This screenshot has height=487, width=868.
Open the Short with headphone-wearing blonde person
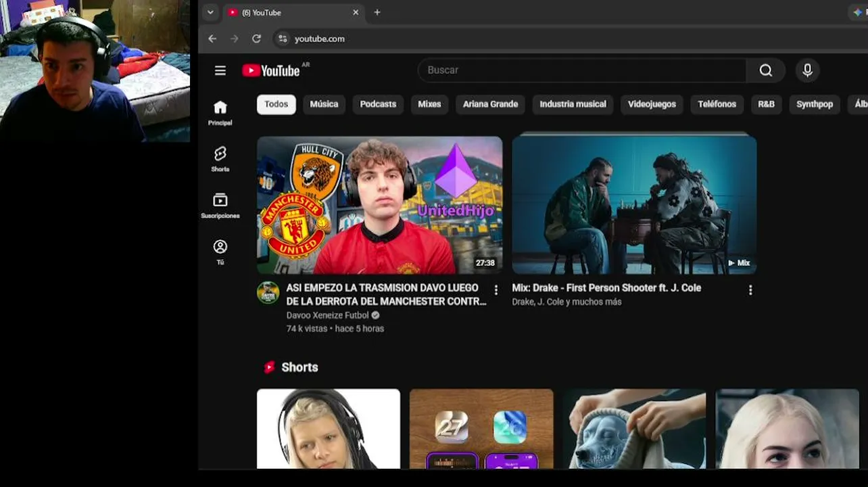pos(329,429)
